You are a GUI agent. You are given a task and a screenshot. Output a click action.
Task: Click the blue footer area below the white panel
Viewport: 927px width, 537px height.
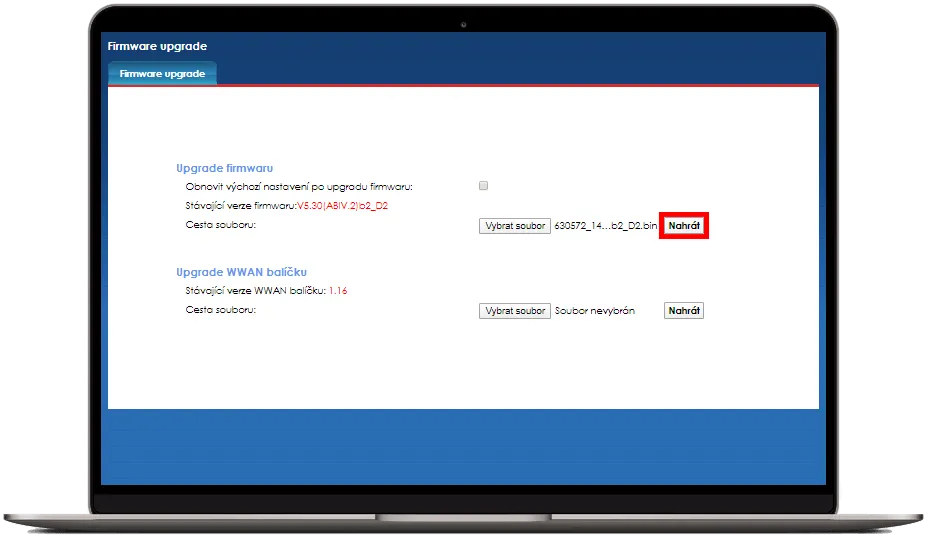[463, 446]
